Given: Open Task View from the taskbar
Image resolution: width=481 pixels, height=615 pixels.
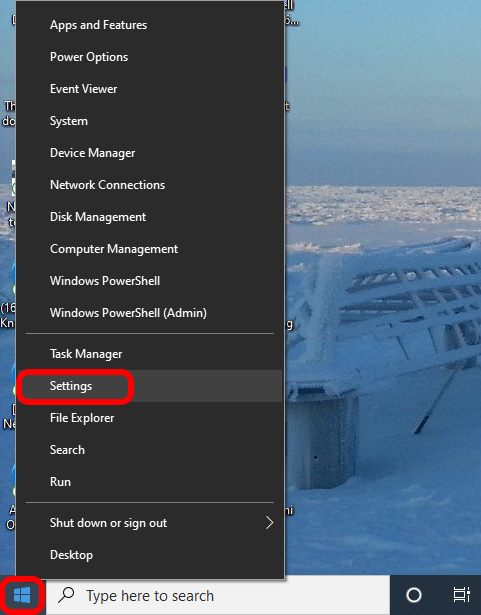Looking at the screenshot, I should pos(461,595).
